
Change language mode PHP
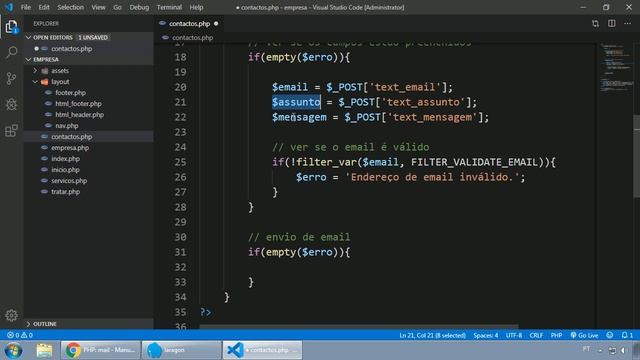(556, 335)
